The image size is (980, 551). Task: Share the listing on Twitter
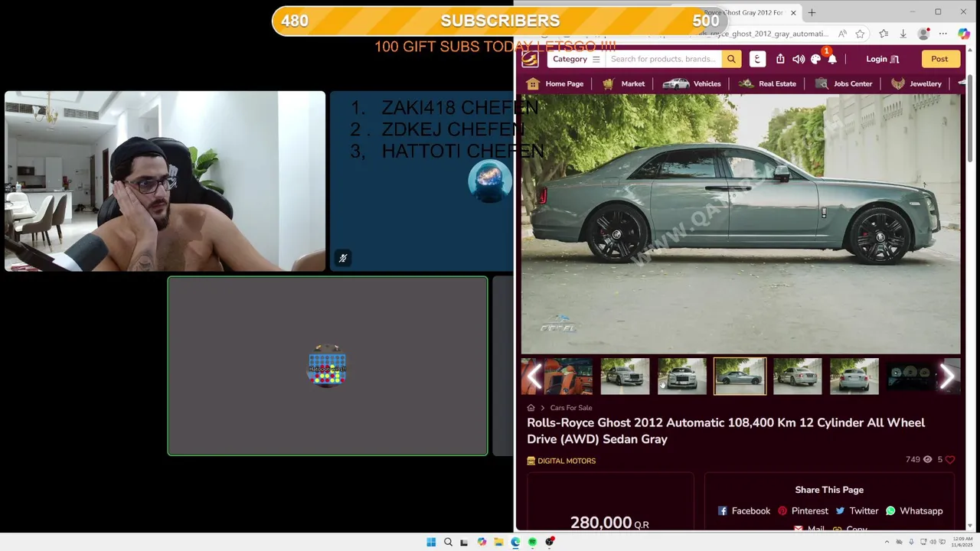[857, 511]
